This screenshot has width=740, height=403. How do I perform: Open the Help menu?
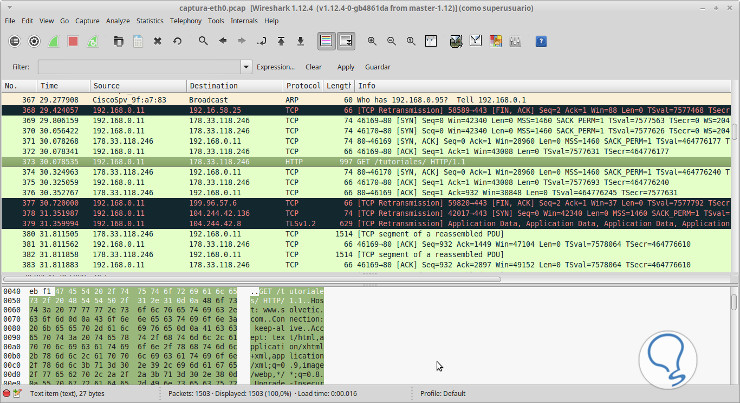(x=271, y=21)
